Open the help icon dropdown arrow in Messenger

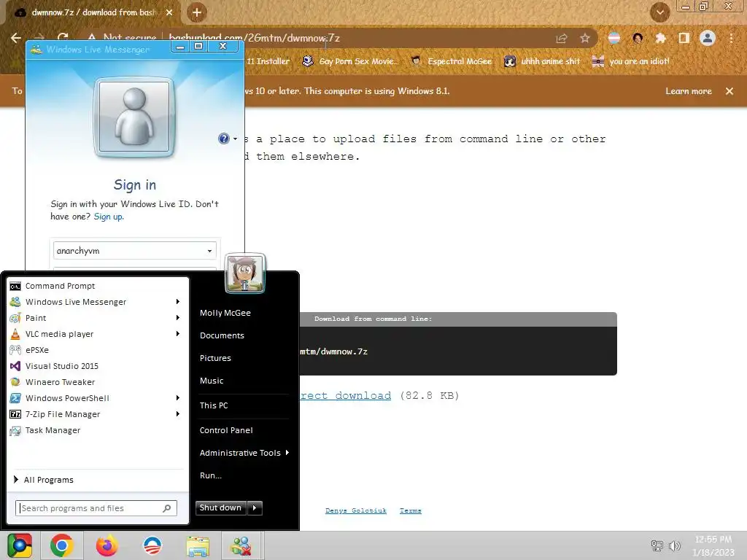[x=235, y=139]
